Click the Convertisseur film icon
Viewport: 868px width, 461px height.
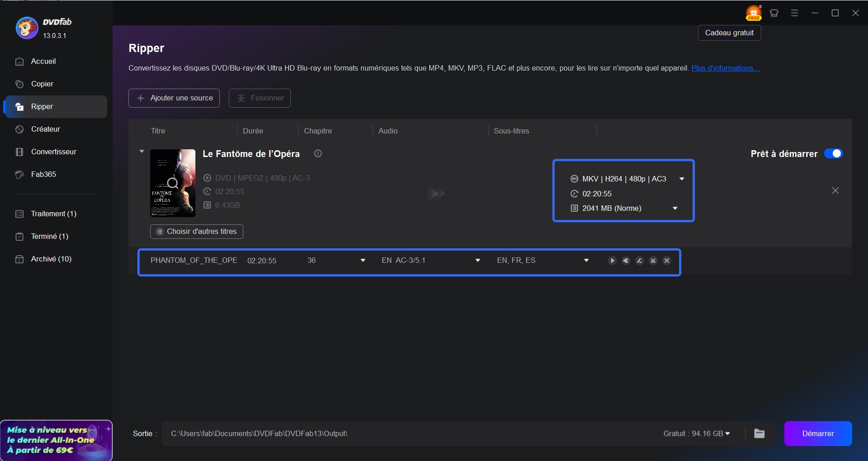(x=19, y=152)
